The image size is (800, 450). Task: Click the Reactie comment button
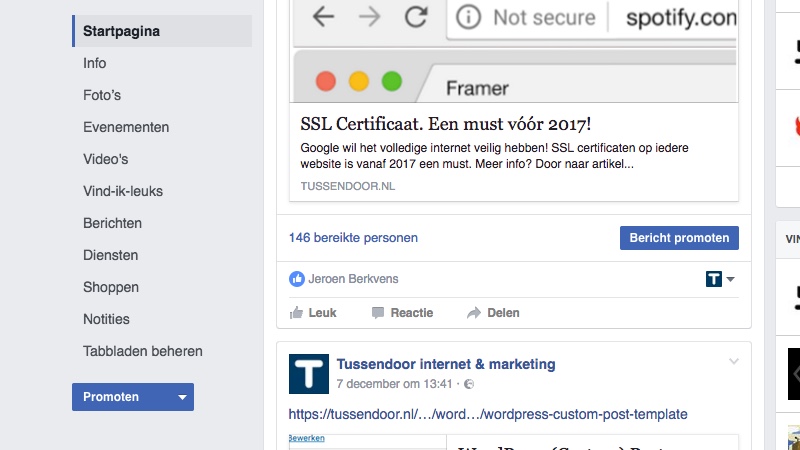(402, 313)
